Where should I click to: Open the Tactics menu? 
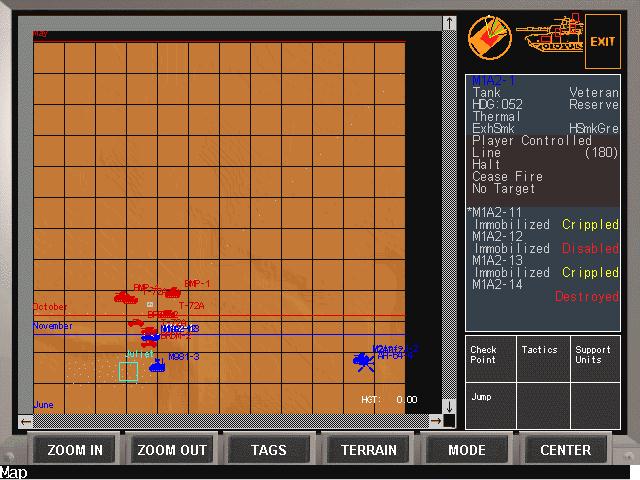[543, 359]
